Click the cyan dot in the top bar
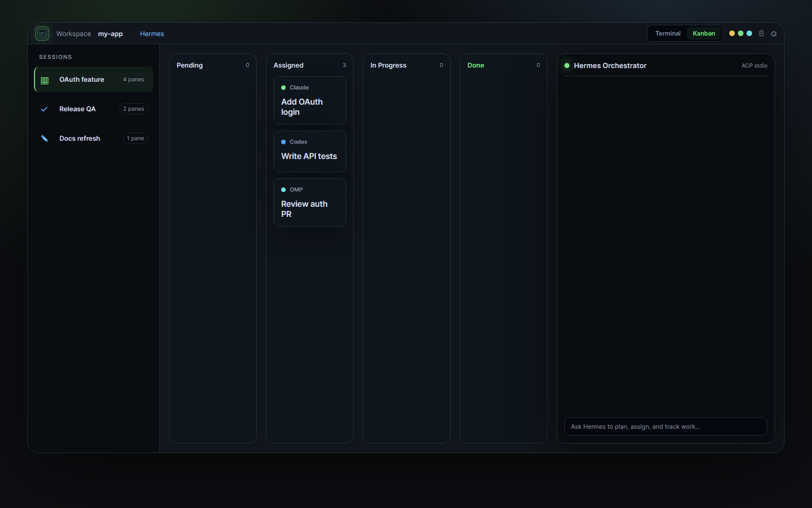Image resolution: width=812 pixels, height=508 pixels. [x=749, y=34]
